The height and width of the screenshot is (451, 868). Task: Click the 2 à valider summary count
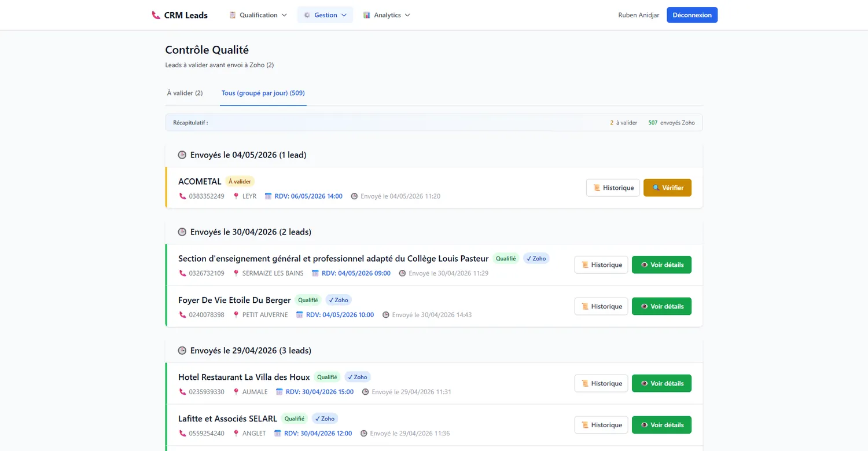[624, 123]
